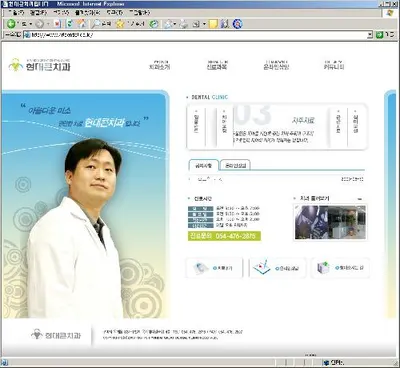
Task: Click the Edit page toolbar icon
Action: tap(196, 24)
